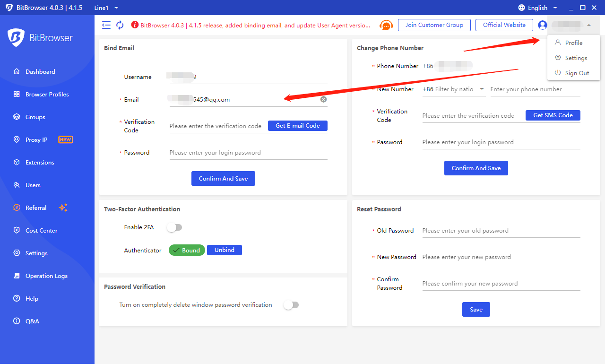The width and height of the screenshot is (605, 364).
Task: Select Profile from the account menu
Action: coord(574,43)
